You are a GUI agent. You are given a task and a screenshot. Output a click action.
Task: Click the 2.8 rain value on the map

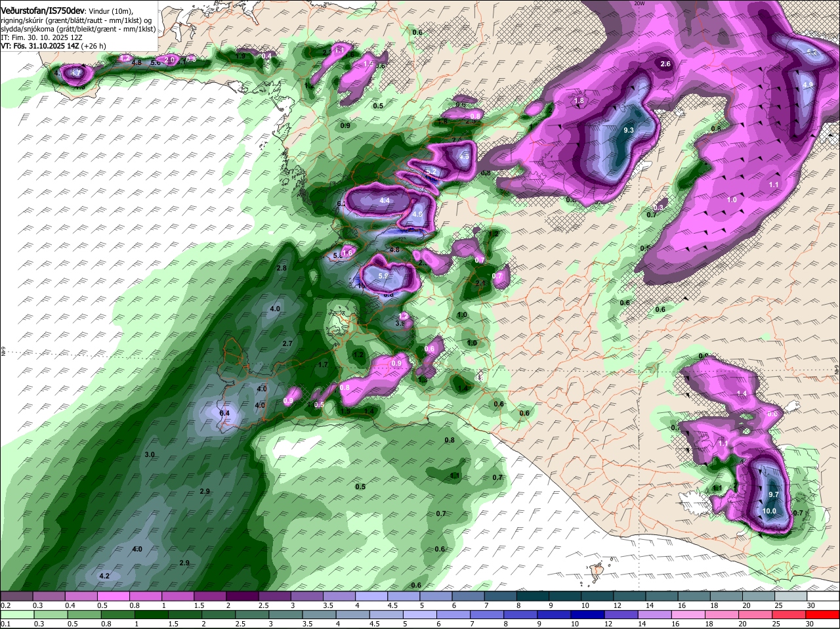coord(282,268)
